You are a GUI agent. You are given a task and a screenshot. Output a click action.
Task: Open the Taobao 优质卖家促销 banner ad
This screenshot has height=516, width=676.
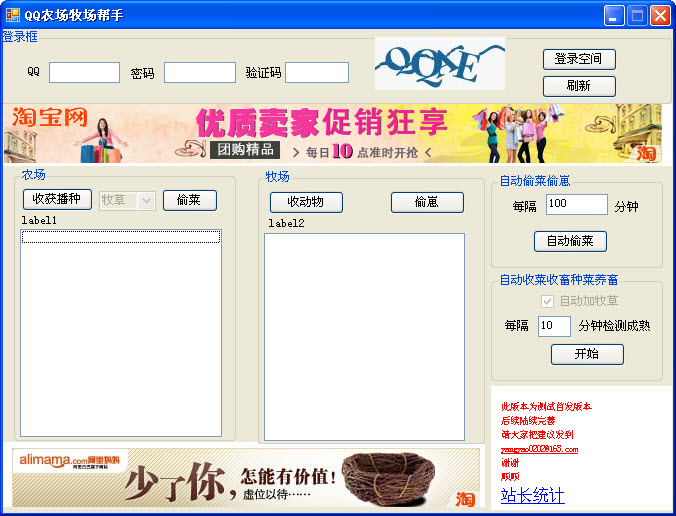333,134
